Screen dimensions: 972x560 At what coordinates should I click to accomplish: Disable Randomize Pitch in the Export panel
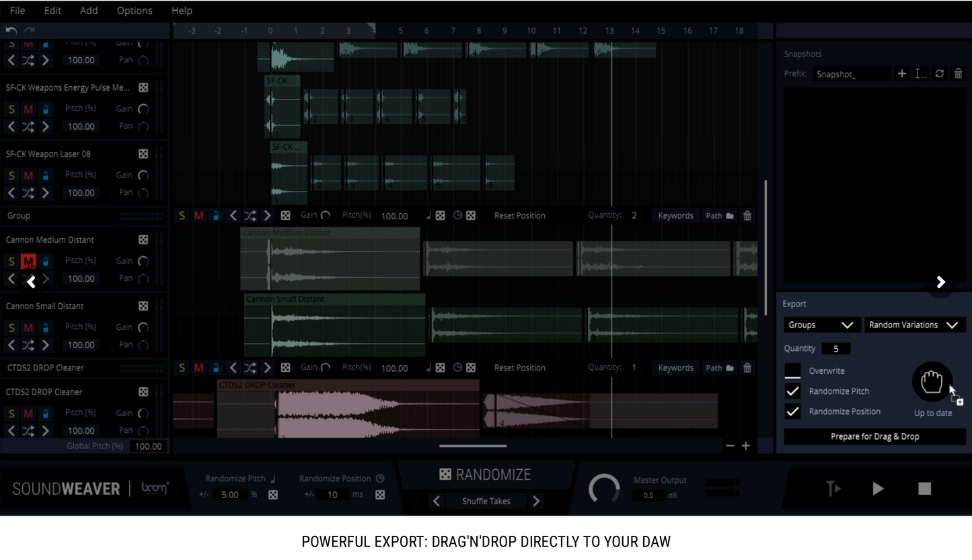click(x=792, y=391)
